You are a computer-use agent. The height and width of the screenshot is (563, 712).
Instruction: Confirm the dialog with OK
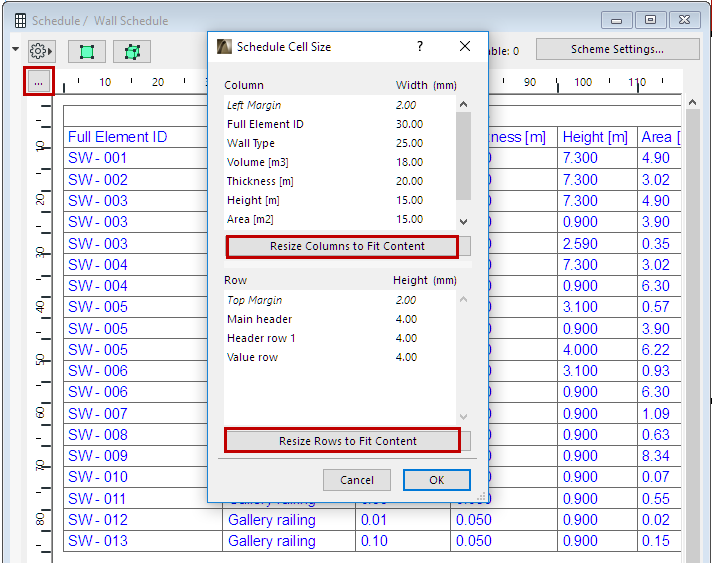436,480
